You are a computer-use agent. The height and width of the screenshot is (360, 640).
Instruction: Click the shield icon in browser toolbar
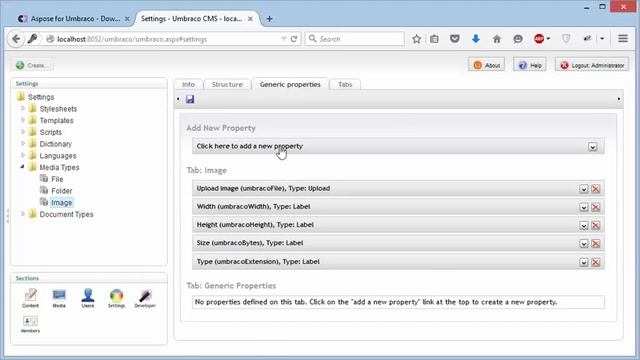tap(566, 39)
